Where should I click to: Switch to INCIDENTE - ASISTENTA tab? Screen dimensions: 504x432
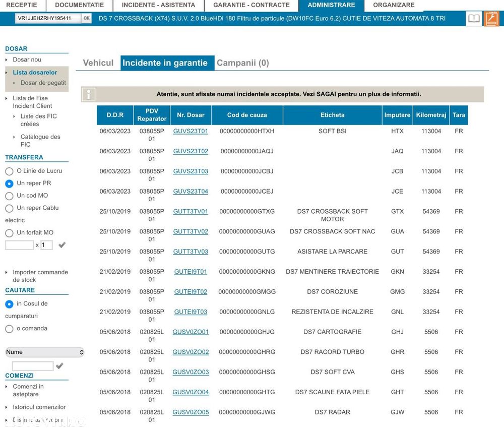coord(158,5)
